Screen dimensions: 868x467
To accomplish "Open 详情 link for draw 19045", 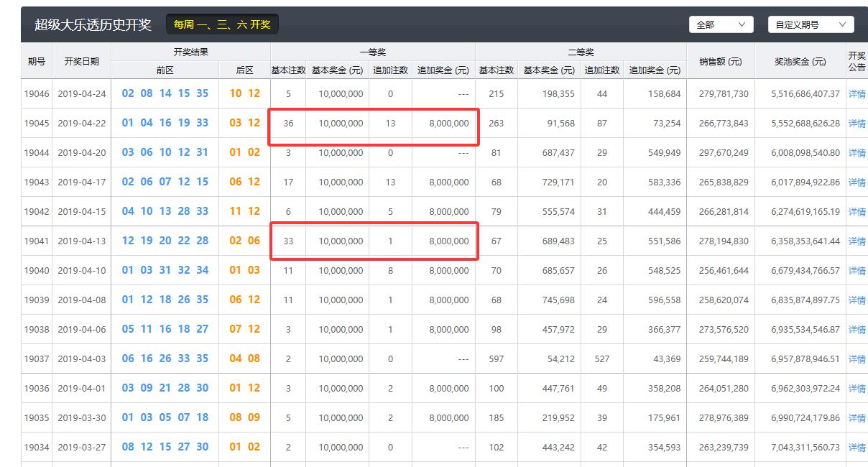I will [x=857, y=124].
